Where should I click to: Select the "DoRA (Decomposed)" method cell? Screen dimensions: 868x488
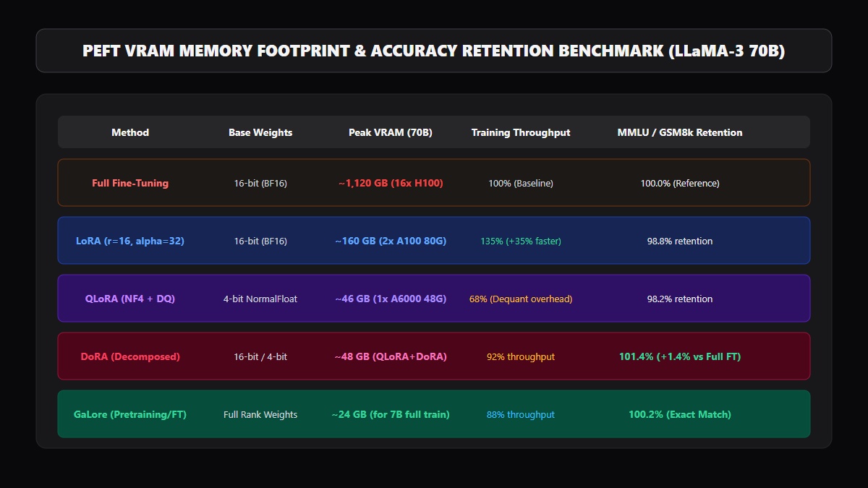tap(130, 356)
